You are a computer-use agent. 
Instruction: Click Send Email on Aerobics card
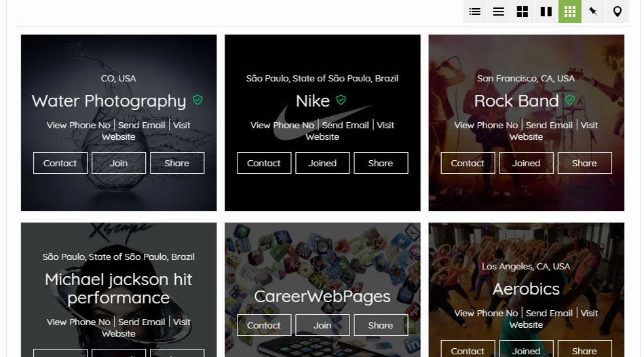tap(549, 313)
